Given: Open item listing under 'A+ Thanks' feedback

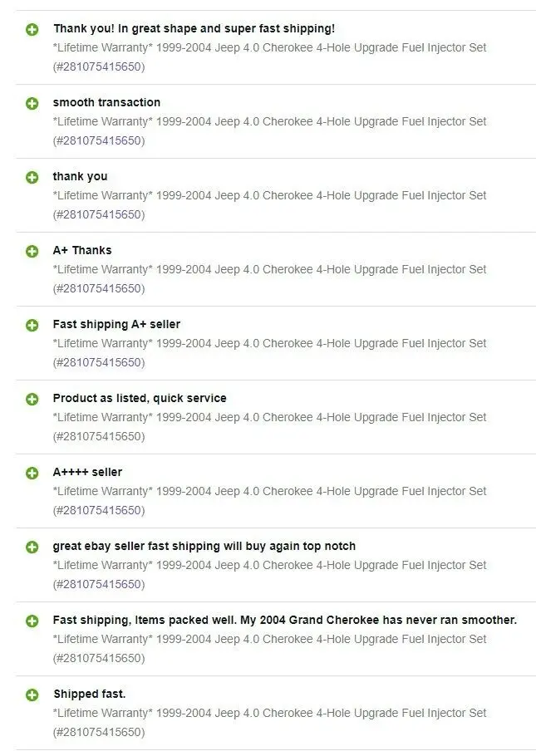Looking at the screenshot, I should tap(269, 269).
